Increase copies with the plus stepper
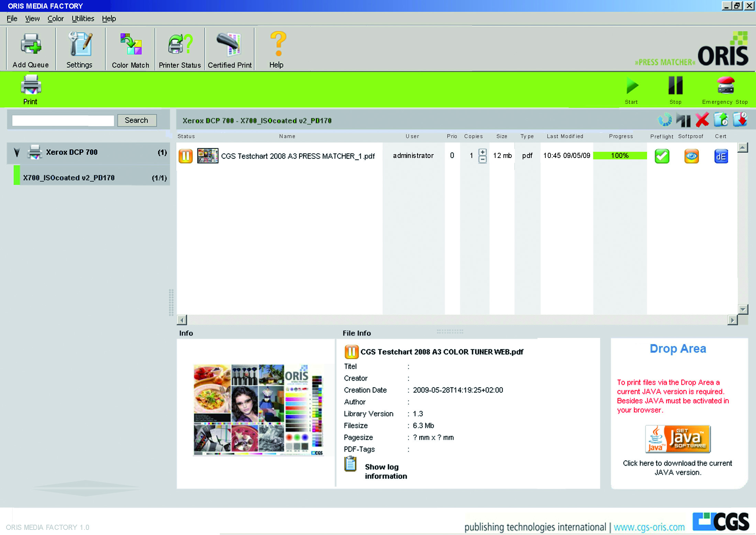Image resolution: width=756 pixels, height=535 pixels. (x=482, y=152)
